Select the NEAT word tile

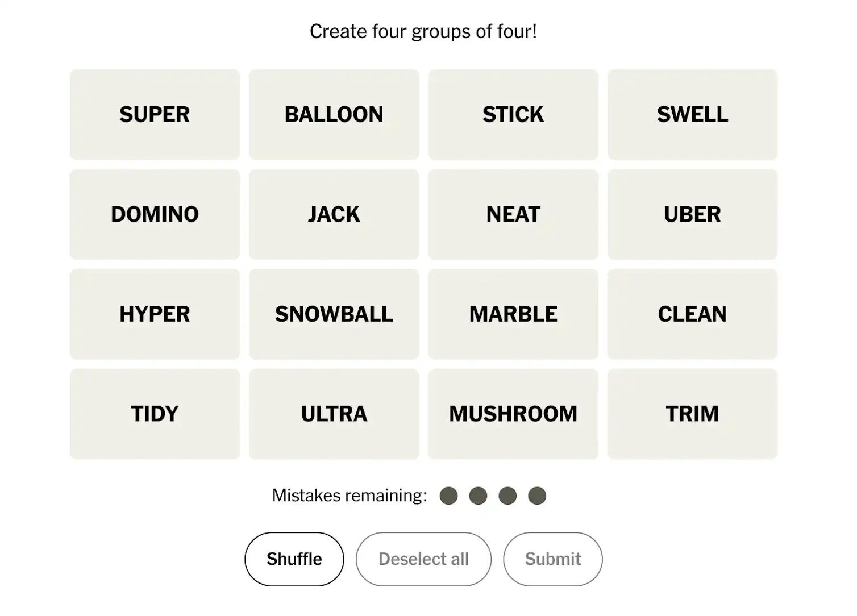pos(513,214)
